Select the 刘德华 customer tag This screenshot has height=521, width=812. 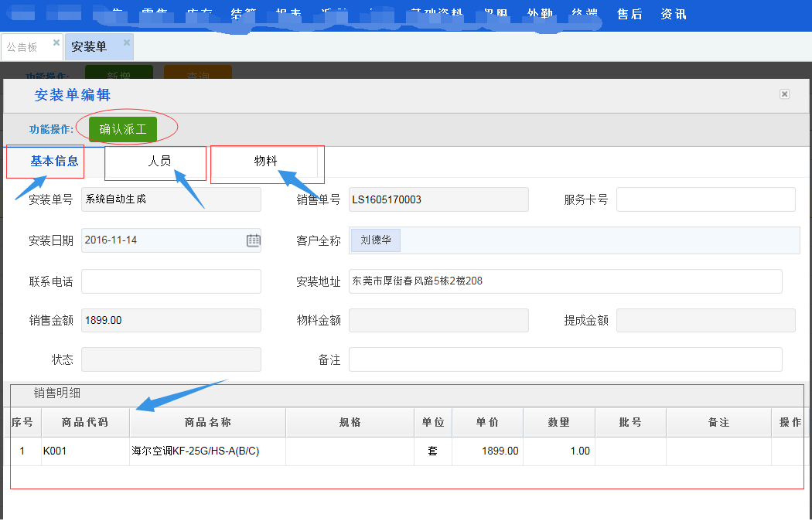[375, 240]
